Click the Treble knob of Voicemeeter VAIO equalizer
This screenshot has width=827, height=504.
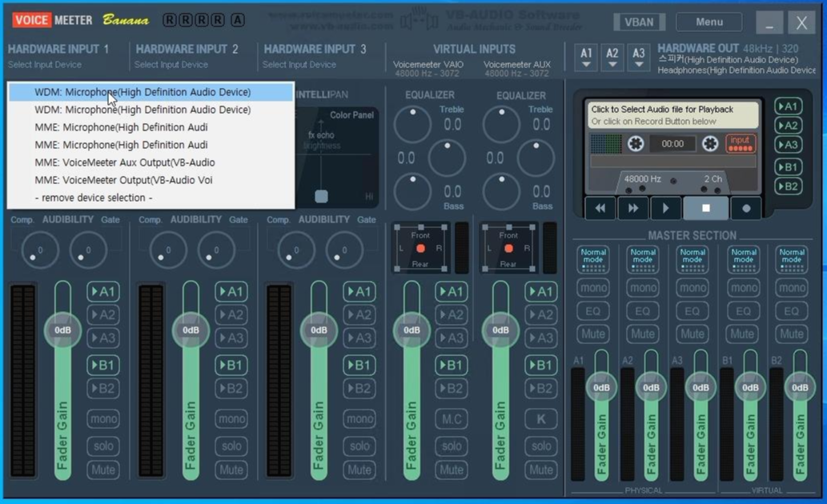412,125
